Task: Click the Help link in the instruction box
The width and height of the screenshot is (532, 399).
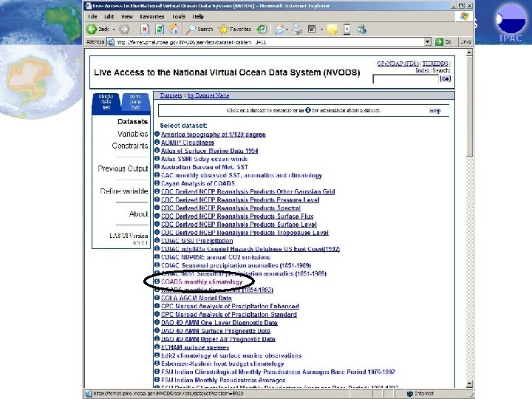Action: click(435, 111)
